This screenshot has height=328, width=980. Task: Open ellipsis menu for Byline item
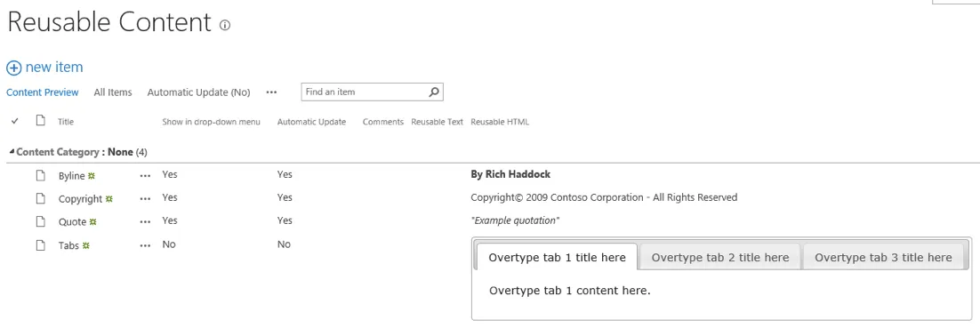click(146, 176)
